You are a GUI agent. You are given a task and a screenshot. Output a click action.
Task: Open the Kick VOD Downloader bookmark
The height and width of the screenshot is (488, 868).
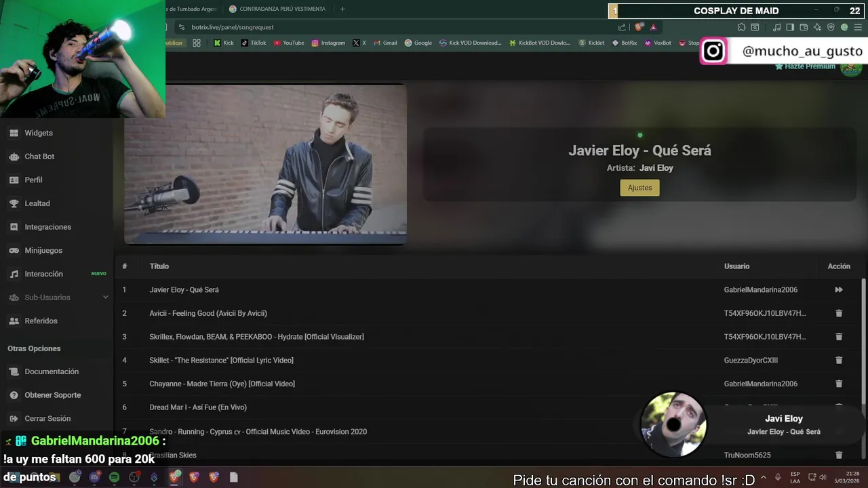click(470, 43)
